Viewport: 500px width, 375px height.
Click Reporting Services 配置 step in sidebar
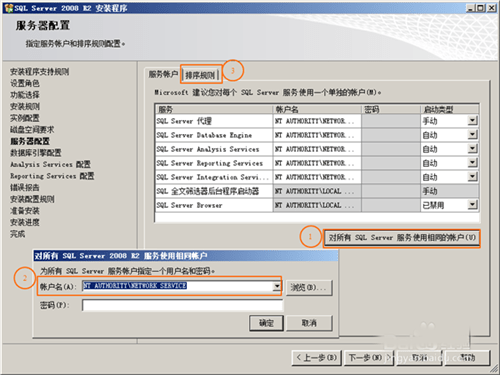pos(52,176)
